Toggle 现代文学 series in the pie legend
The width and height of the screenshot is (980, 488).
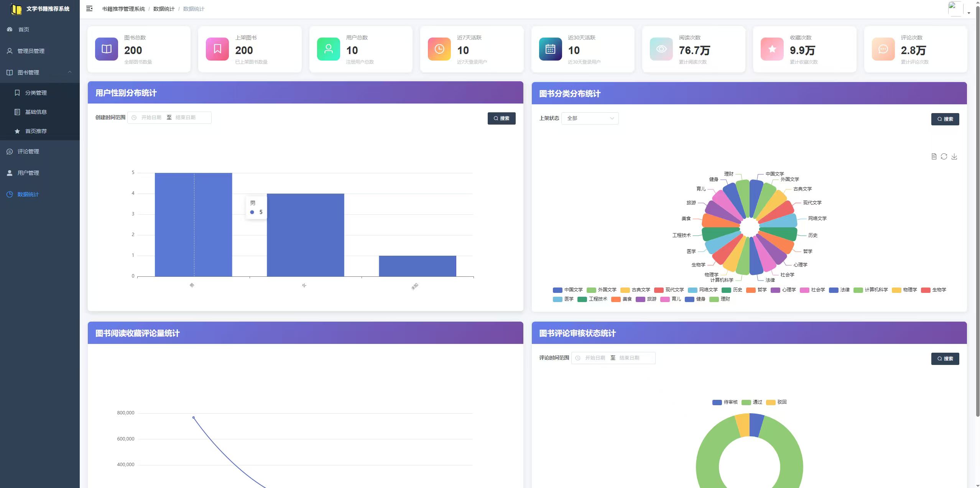point(669,290)
